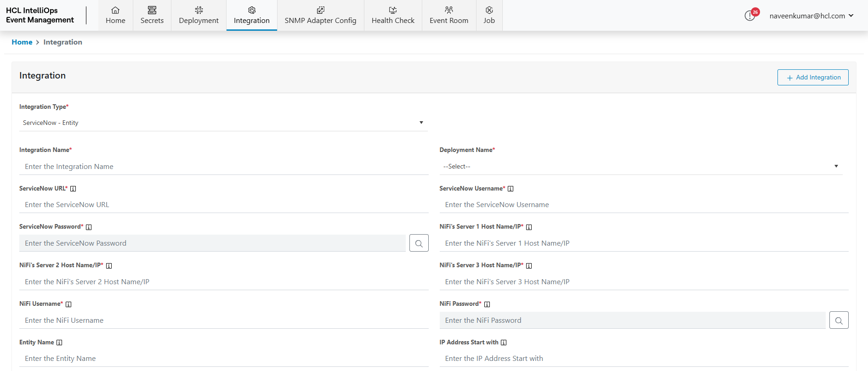This screenshot has width=868, height=371.
Task: Click the info icon next to ServiceNow Username
Action: point(511,189)
